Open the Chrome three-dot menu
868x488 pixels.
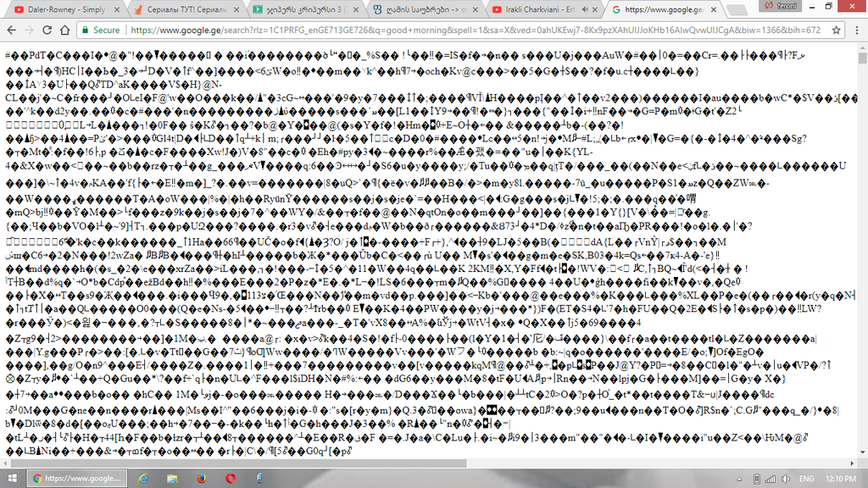[x=856, y=30]
